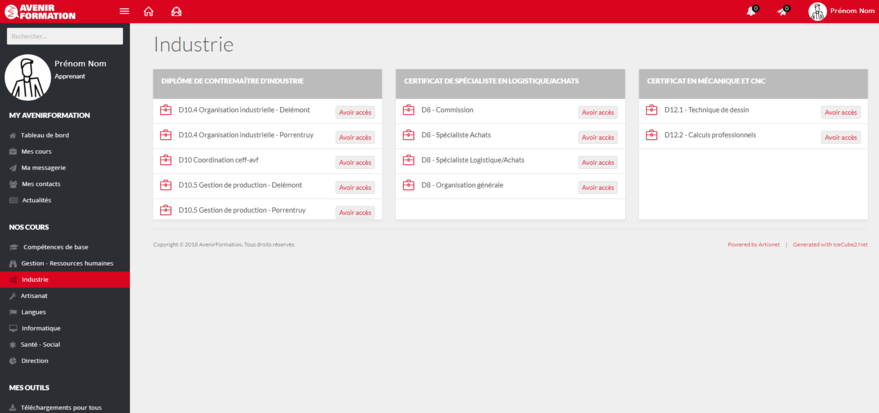This screenshot has height=413, width=879.
Task: Click Avoir accès for D8 - Spécialiste Achats
Action: point(598,138)
